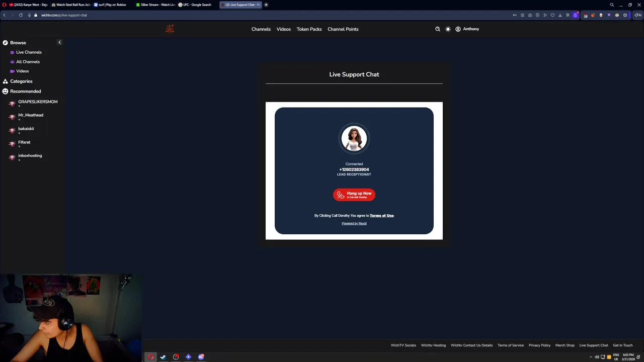Image resolution: width=644 pixels, height=362 pixels.
Task: Open the send/flow arrow icon in toolbar
Action: [545, 15]
